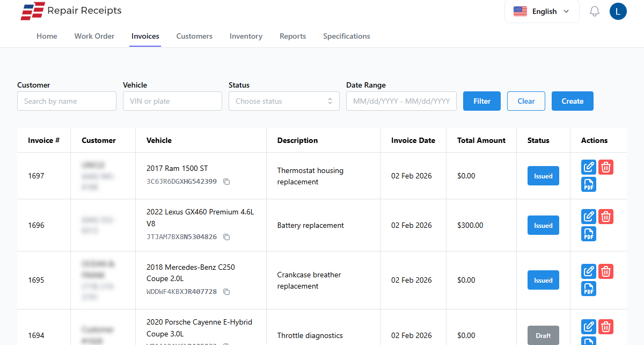The image size is (644, 345).
Task: Click the Create button
Action: click(572, 101)
